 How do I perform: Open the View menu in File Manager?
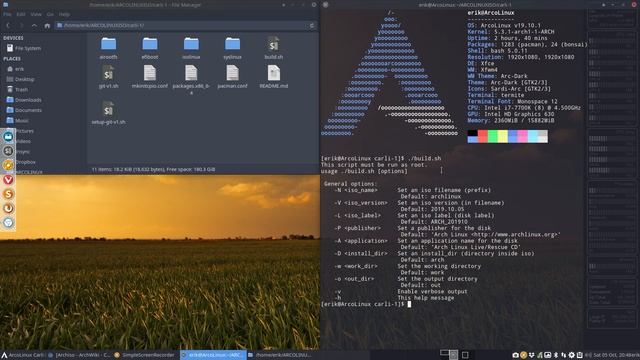pyautogui.click(x=36, y=14)
